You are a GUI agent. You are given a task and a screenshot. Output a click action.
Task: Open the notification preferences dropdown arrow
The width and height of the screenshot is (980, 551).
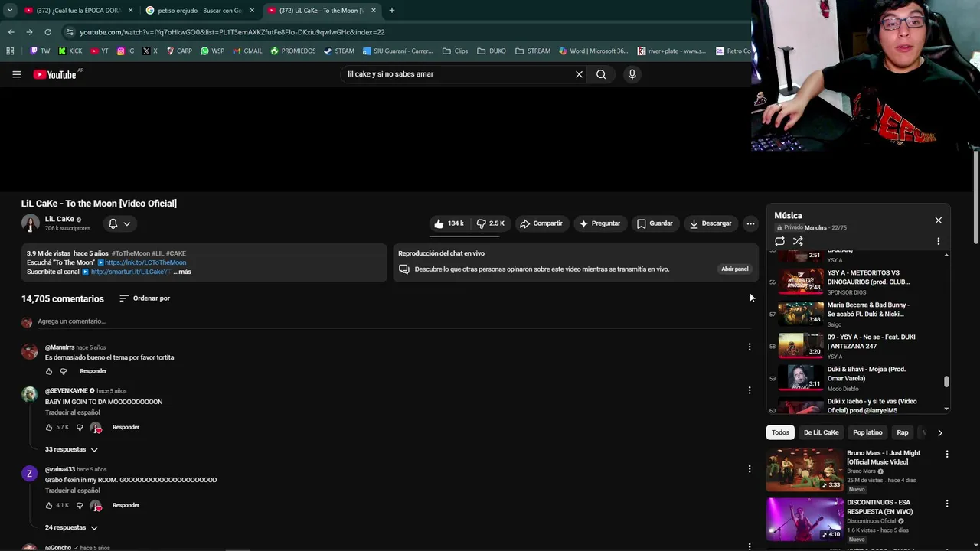127,223
